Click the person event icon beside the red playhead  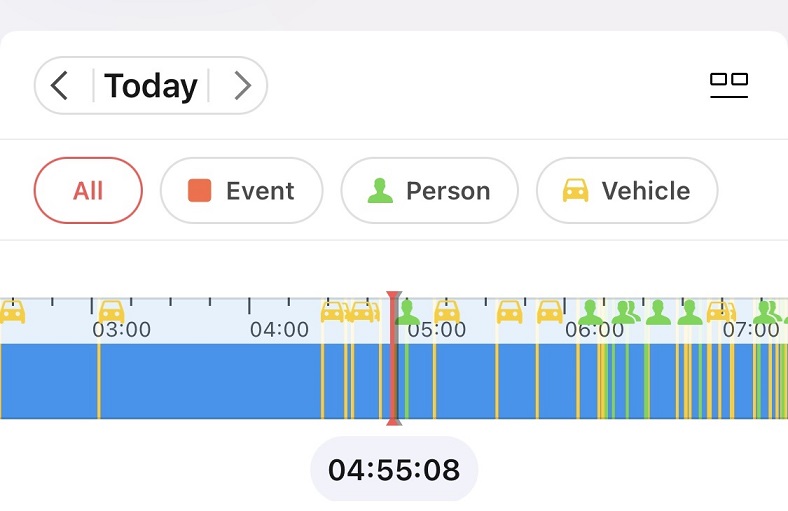tap(408, 313)
